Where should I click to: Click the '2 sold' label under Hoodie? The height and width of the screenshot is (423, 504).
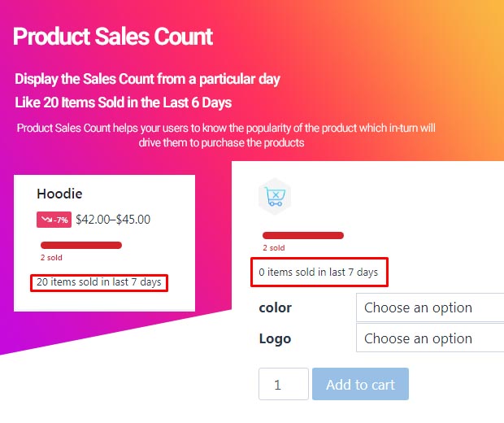(51, 258)
